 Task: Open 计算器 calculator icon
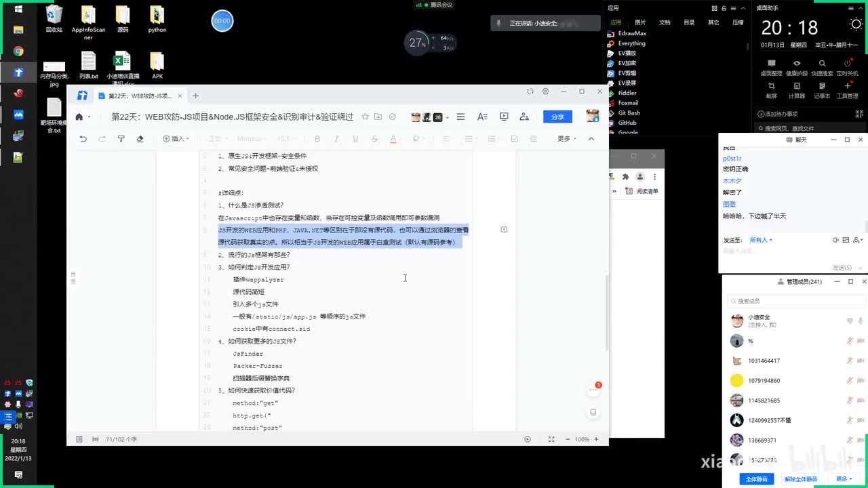[797, 90]
